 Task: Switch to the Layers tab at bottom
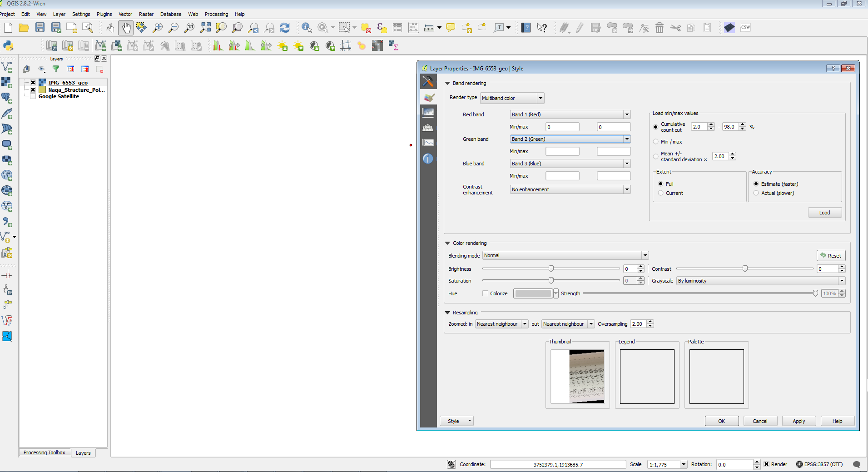83,453
